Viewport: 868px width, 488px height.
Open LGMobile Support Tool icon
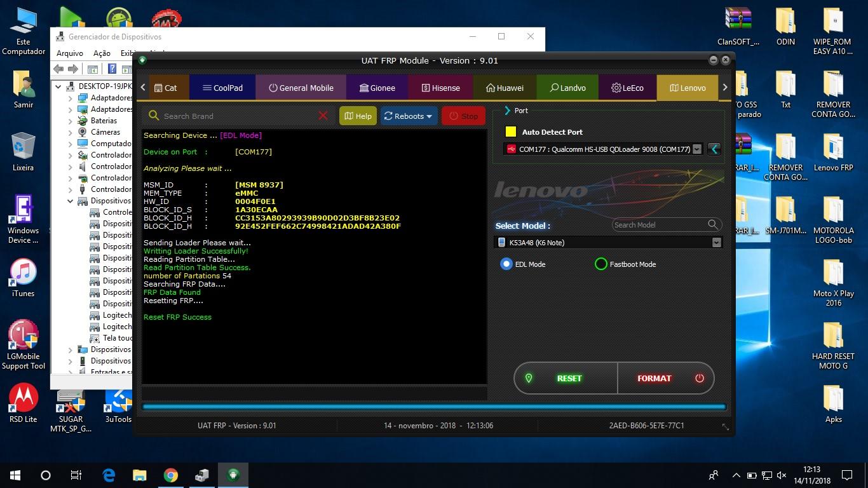pyautogui.click(x=24, y=344)
